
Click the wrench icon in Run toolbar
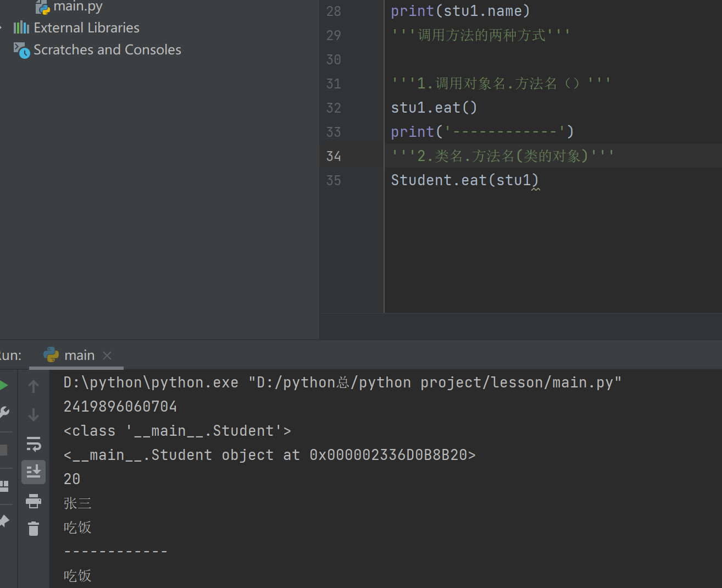click(4, 412)
